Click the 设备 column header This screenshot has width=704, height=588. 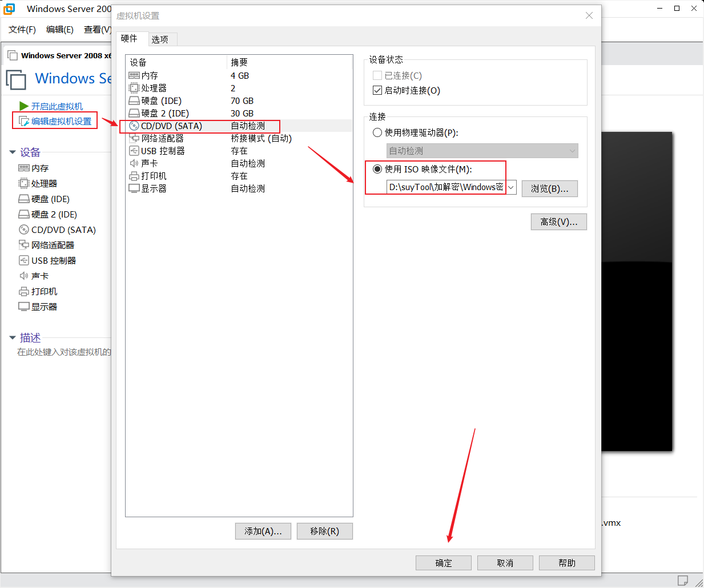click(x=176, y=62)
